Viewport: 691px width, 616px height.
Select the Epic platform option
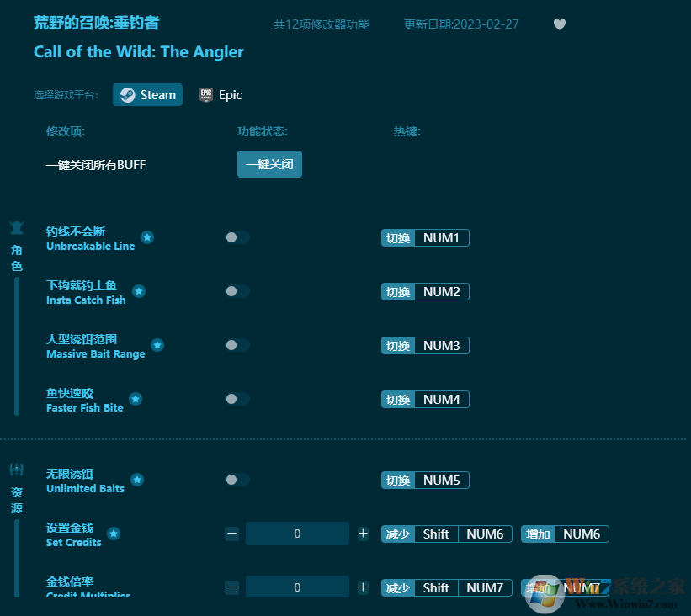[221, 95]
